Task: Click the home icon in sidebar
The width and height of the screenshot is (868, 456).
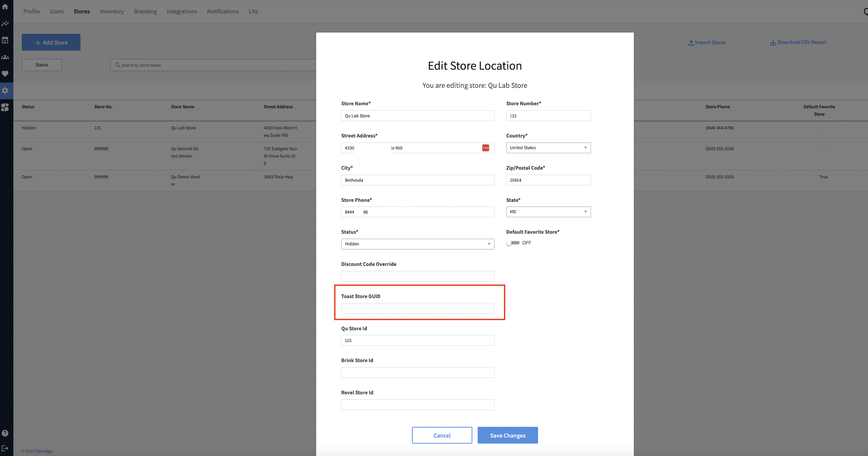Action: [x=5, y=7]
